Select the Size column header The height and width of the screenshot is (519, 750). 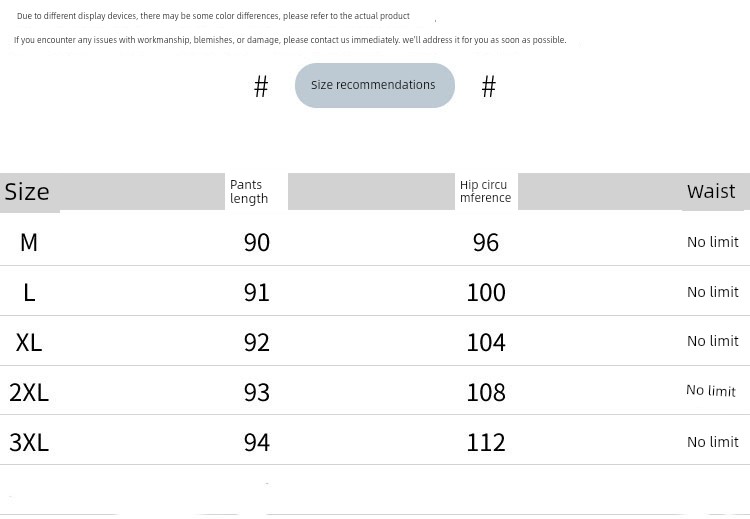click(x=27, y=192)
